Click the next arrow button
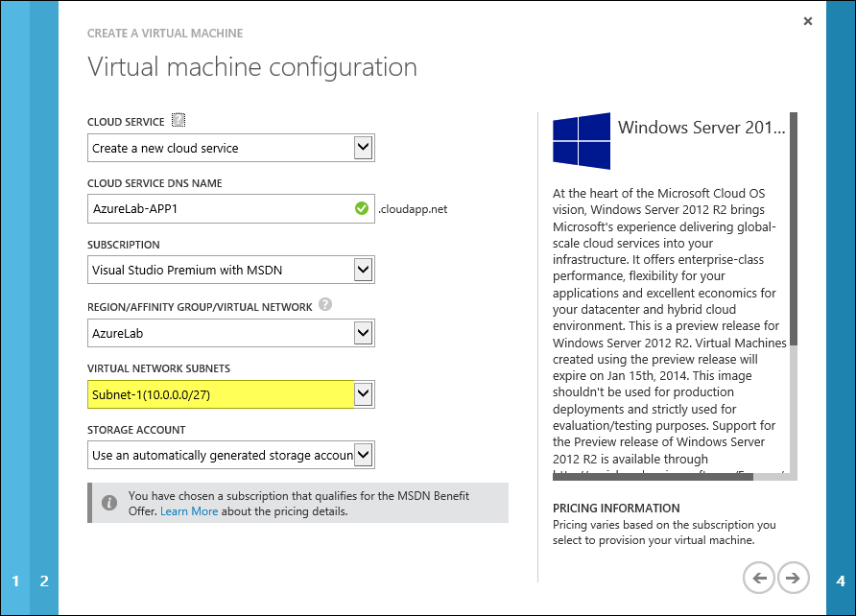856x616 pixels. [x=793, y=578]
